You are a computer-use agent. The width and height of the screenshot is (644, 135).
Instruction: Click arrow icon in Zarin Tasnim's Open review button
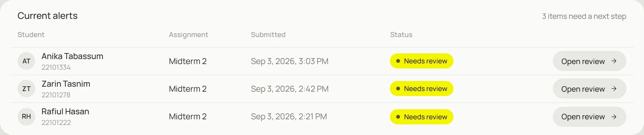point(613,89)
